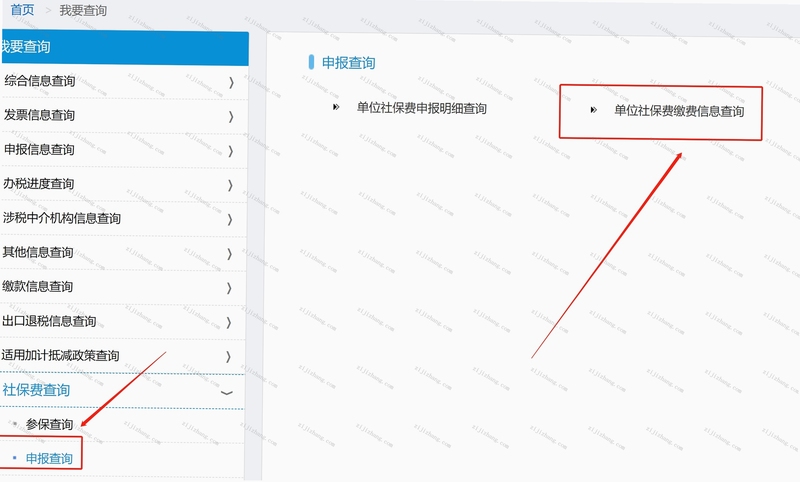Expand chevron beside 综合信息查询
This screenshot has height=482, width=800.
[x=231, y=82]
